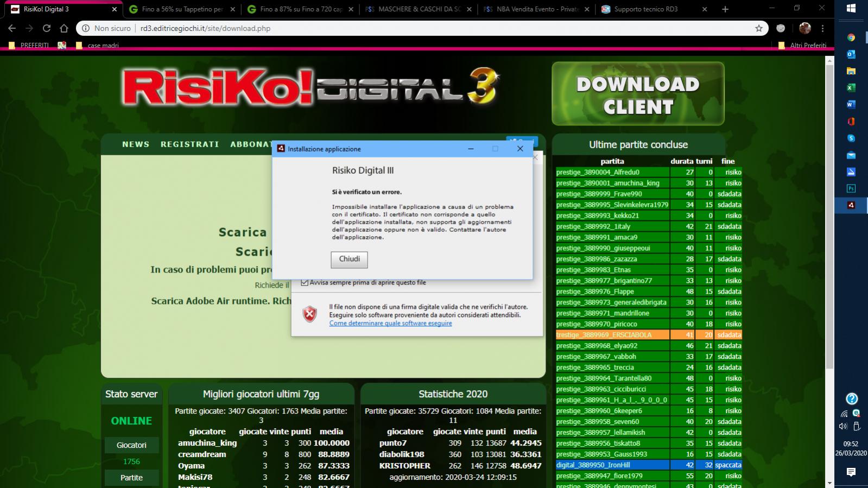Viewport: 868px width, 488px height.
Task: Click the Chrome back arrow
Action: [12, 28]
